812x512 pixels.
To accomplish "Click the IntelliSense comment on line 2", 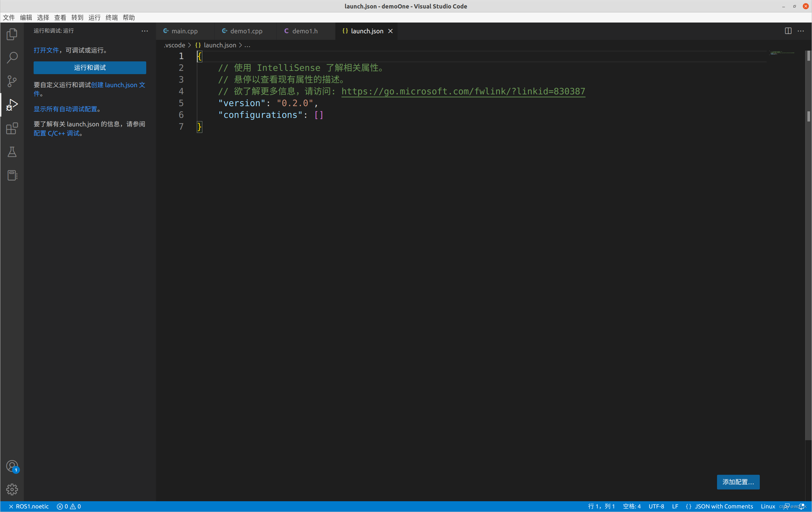I will (302, 68).
